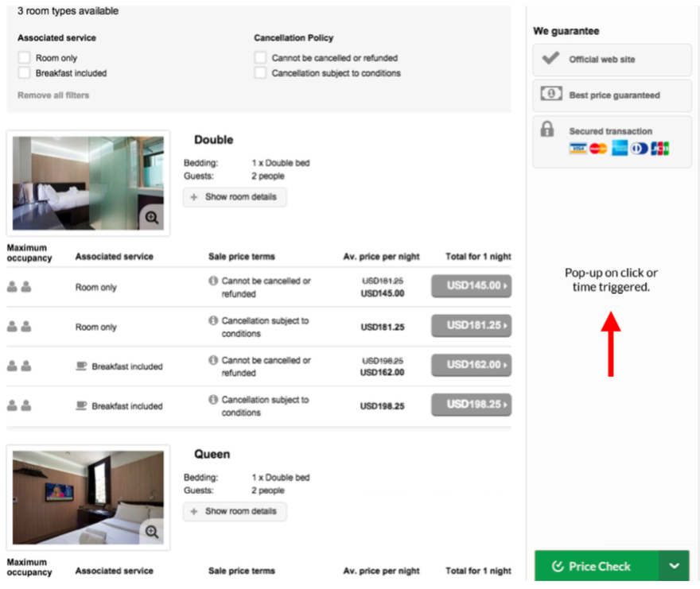Book the USD145.00 room only rate
Screen dimensions: 700x589
point(471,286)
